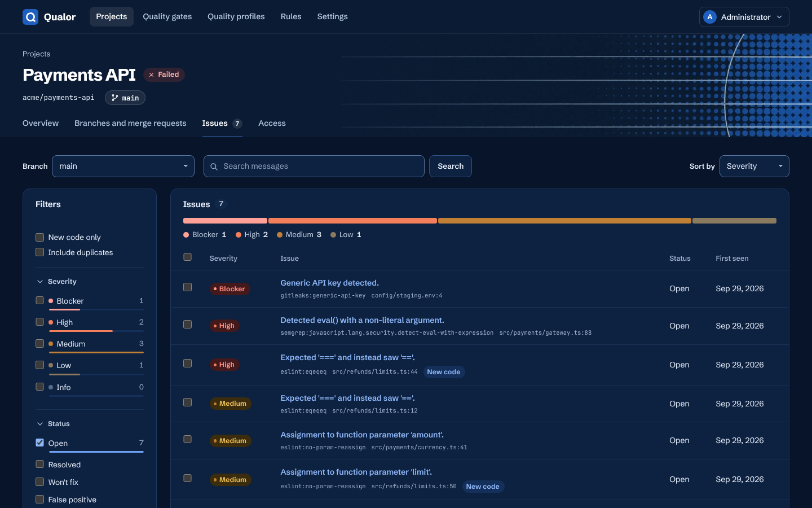Open the Generic API key detected issue
This screenshot has height=508, width=812.
329,283
